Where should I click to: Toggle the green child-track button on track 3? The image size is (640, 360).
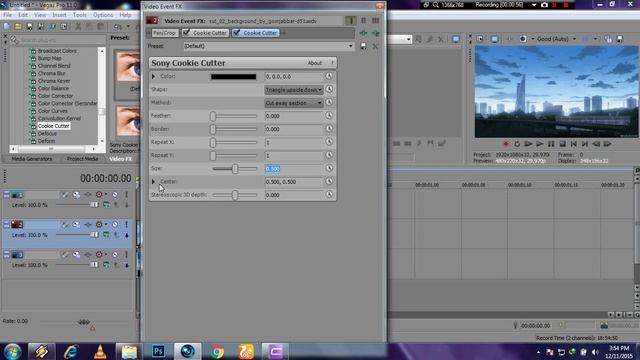click(106, 265)
